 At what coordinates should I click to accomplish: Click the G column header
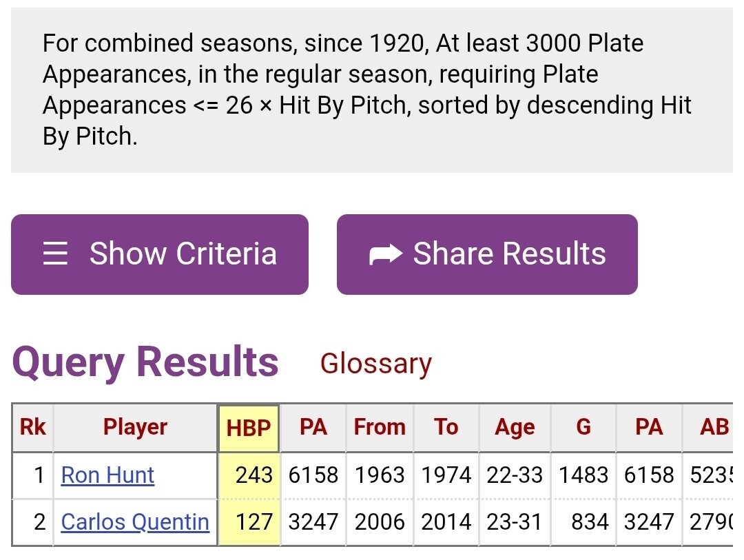click(x=583, y=428)
